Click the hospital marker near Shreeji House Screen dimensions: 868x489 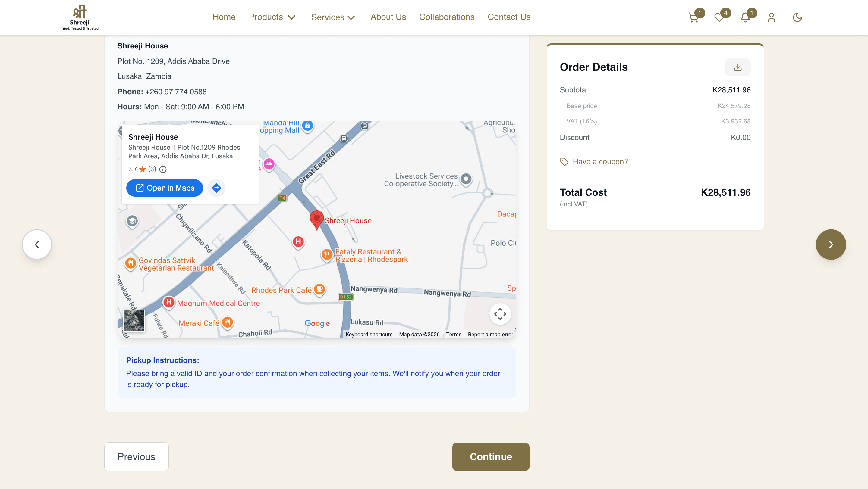(298, 241)
